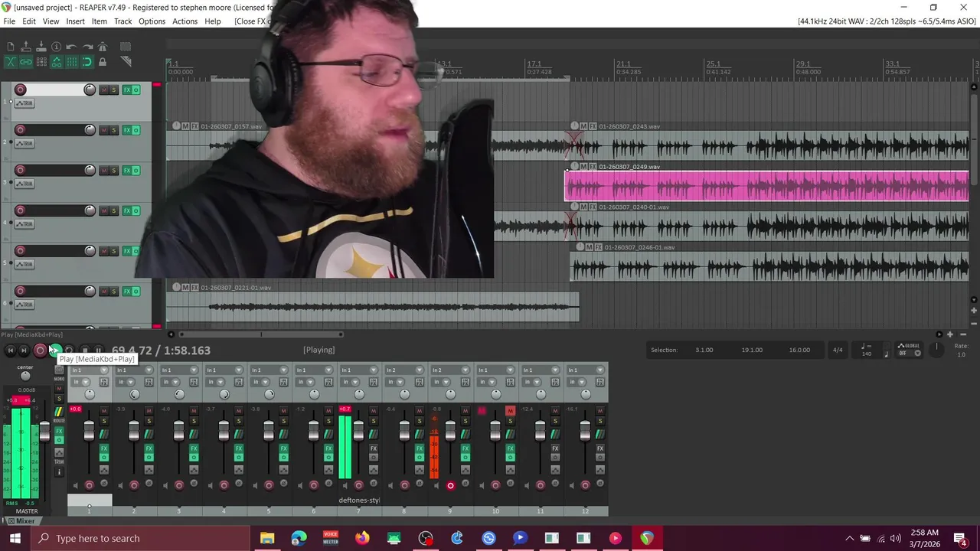Viewport: 980px width, 551px height.
Task: Click the Save project toolbar icon
Action: click(41, 47)
